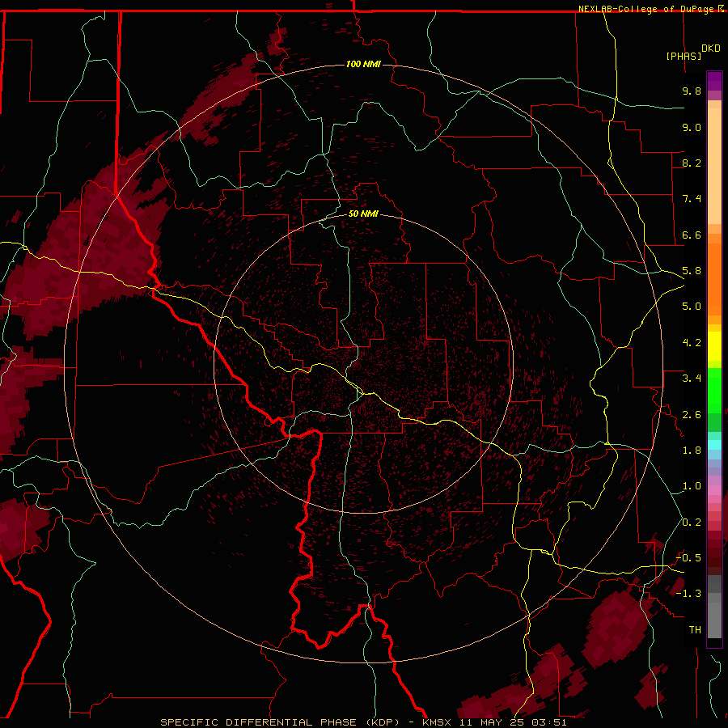The width and height of the screenshot is (728, 728).
Task: Click the pink swatch on color bar
Action: point(714,490)
